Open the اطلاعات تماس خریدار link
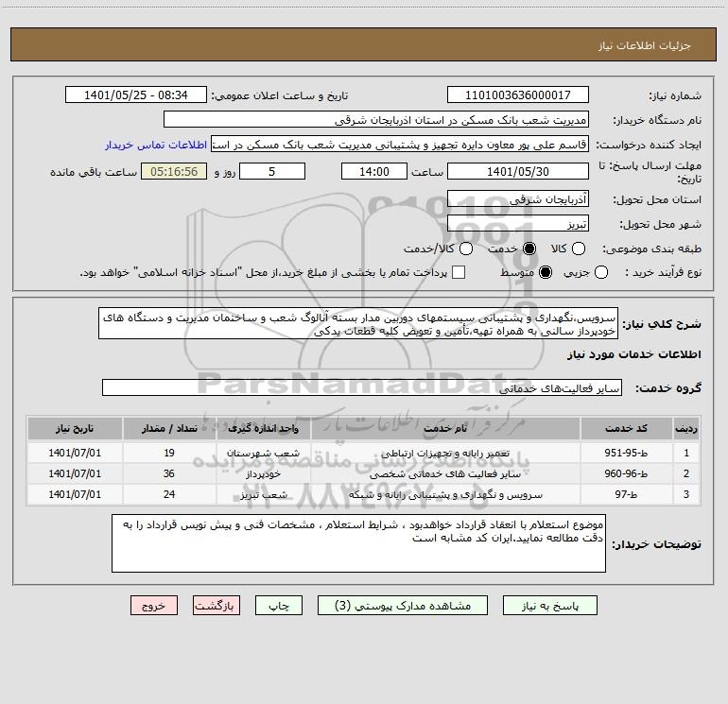Image resolution: width=728 pixels, height=704 pixels. tap(156, 145)
